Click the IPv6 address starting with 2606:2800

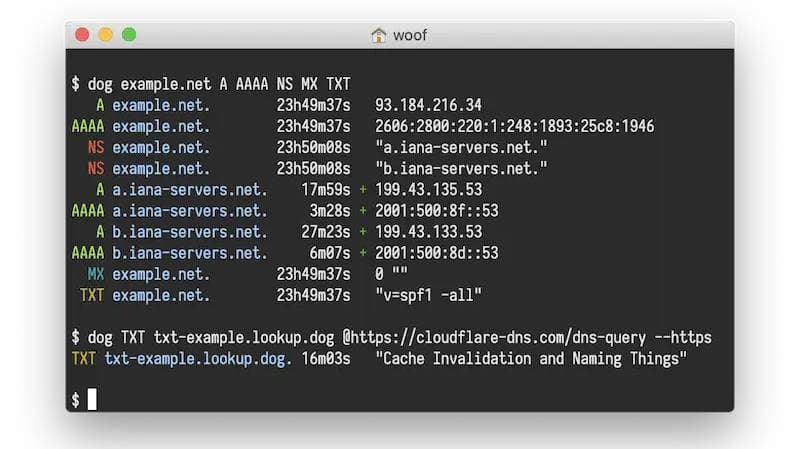point(514,126)
